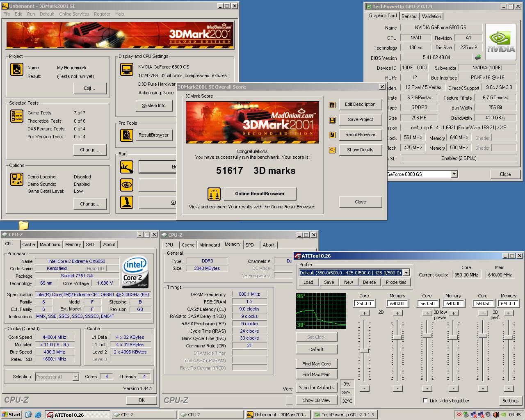Image resolution: width=525 pixels, height=420 pixels.
Task: Open the GPU selection dropdown in GPU-Z
Action: coord(454,174)
